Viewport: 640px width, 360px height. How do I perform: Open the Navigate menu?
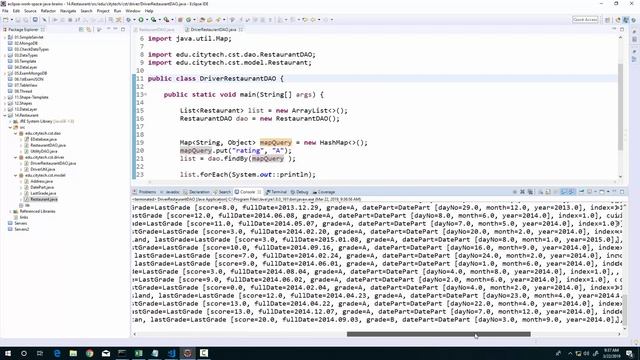(x=68, y=11)
